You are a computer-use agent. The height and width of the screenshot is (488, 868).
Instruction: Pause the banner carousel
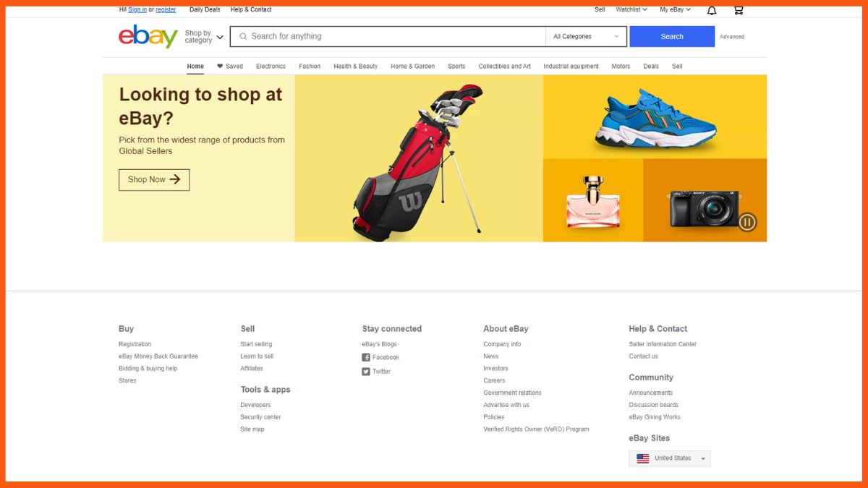pos(747,222)
